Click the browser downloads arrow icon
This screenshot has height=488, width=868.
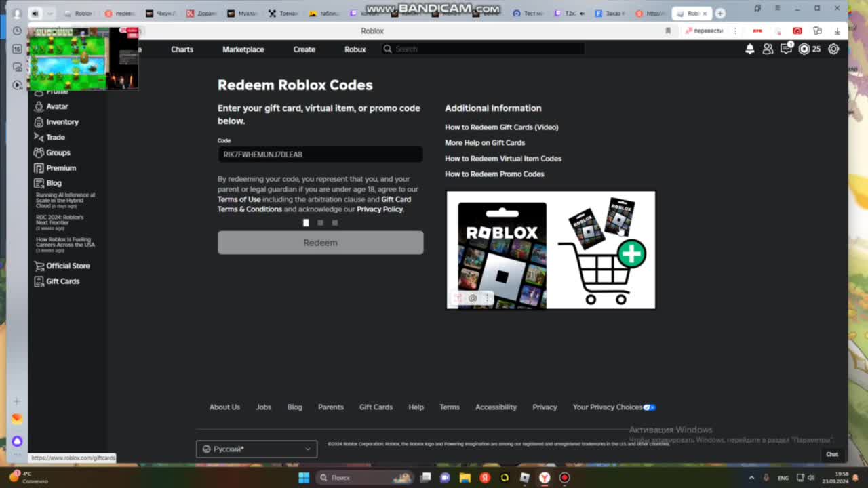pyautogui.click(x=837, y=30)
